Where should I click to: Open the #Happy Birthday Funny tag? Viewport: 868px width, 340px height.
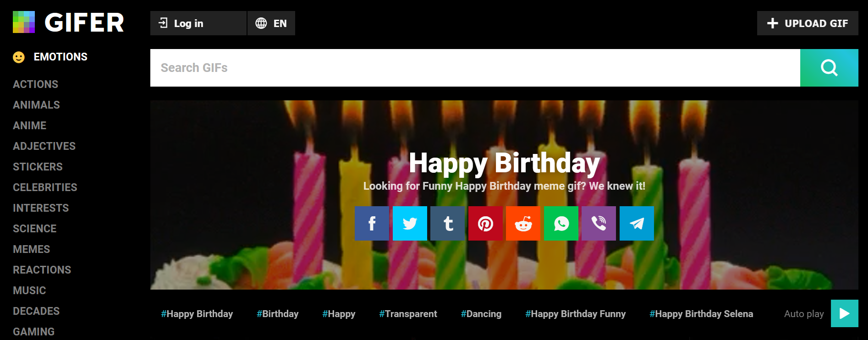(x=575, y=314)
